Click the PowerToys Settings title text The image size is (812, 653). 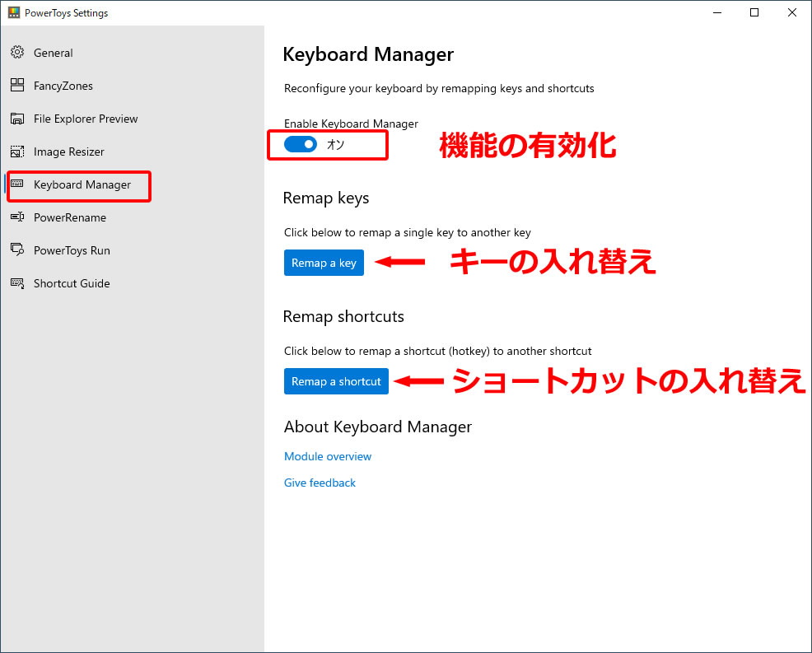(x=66, y=13)
